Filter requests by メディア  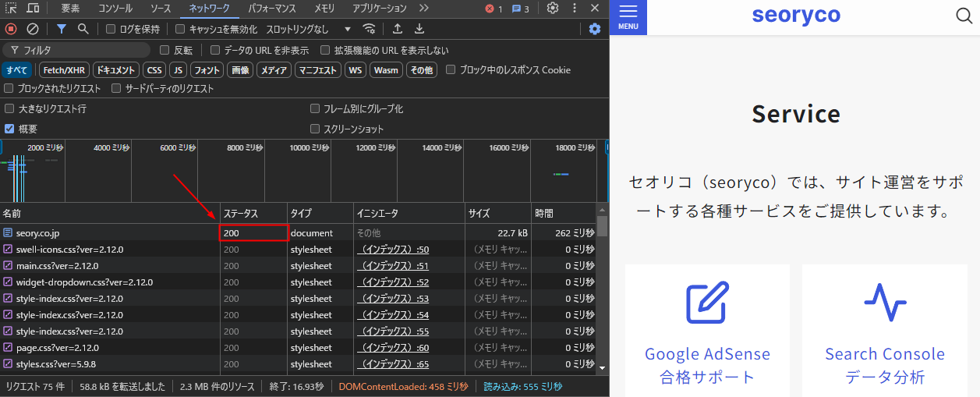point(274,69)
